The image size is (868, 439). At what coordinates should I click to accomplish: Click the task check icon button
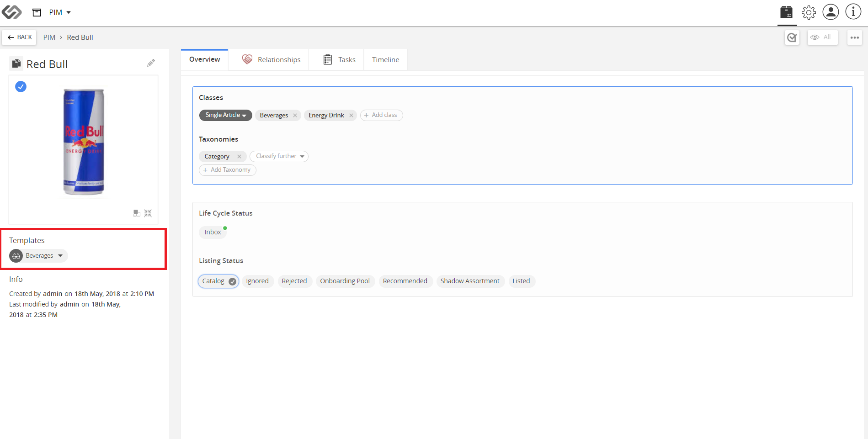792,37
